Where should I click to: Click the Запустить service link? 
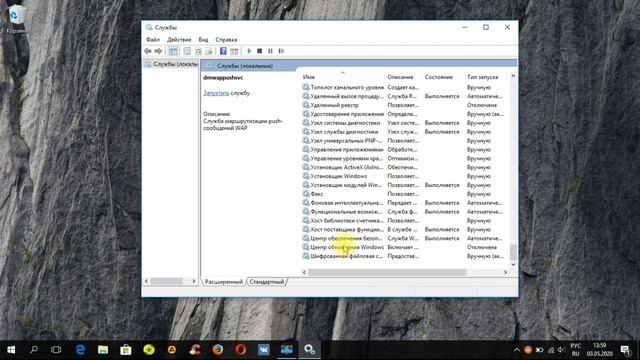tap(216, 93)
